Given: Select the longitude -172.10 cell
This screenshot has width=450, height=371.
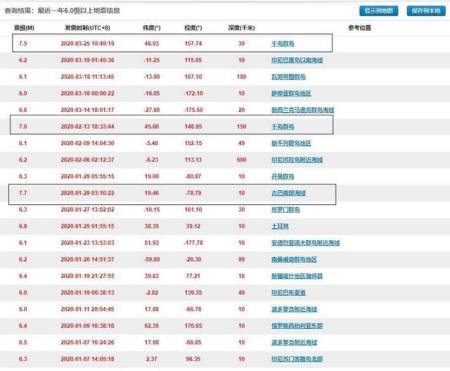Looking at the screenshot, I should [x=193, y=93].
